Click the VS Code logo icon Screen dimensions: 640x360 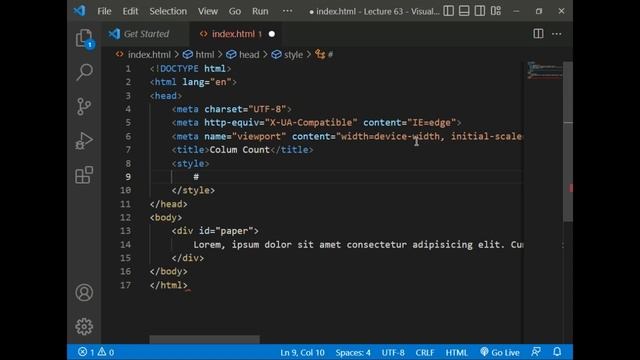click(79, 11)
